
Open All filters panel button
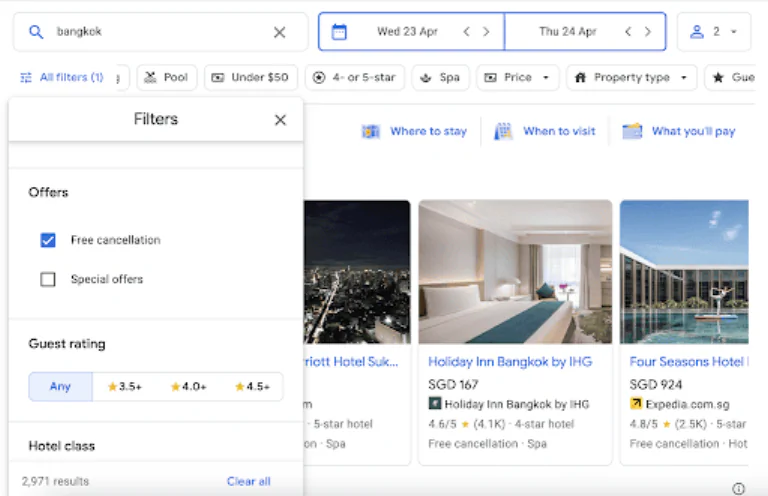click(x=61, y=77)
